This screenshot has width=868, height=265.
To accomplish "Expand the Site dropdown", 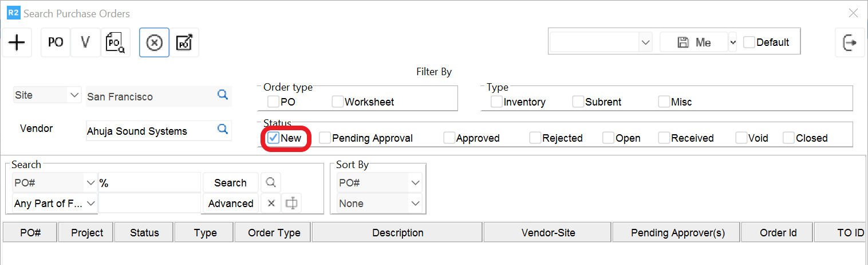I will [x=74, y=95].
